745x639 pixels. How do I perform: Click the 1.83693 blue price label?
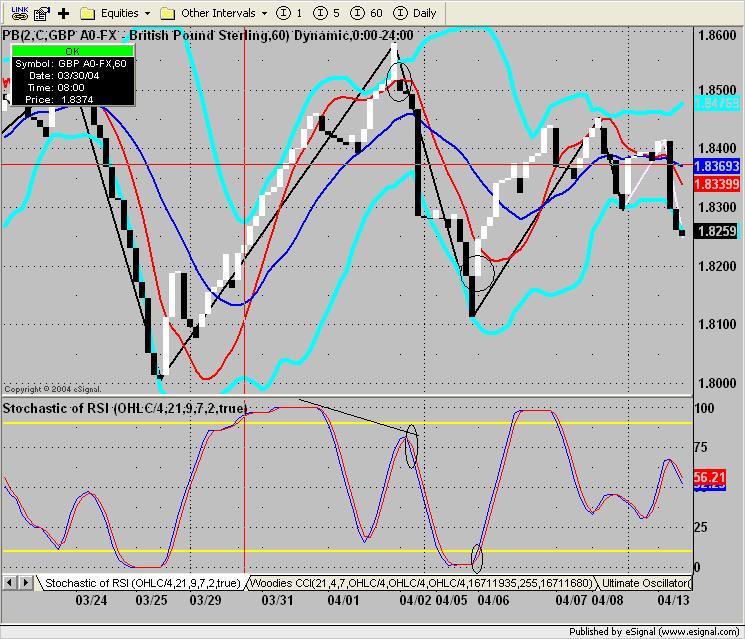[x=716, y=166]
